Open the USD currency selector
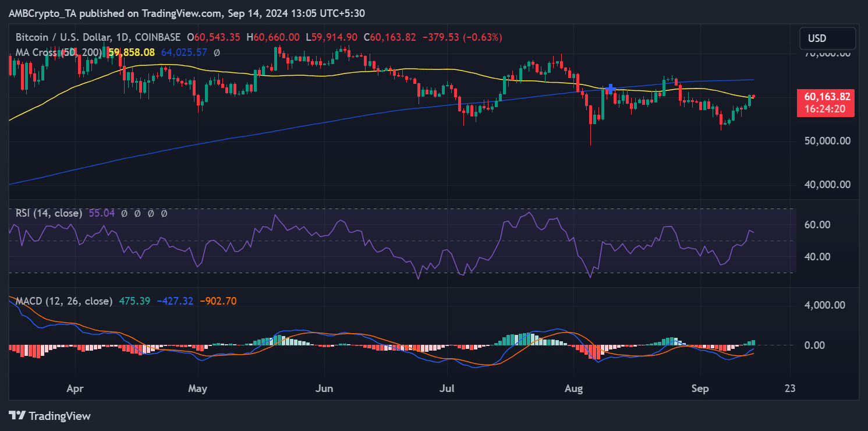 pos(827,38)
